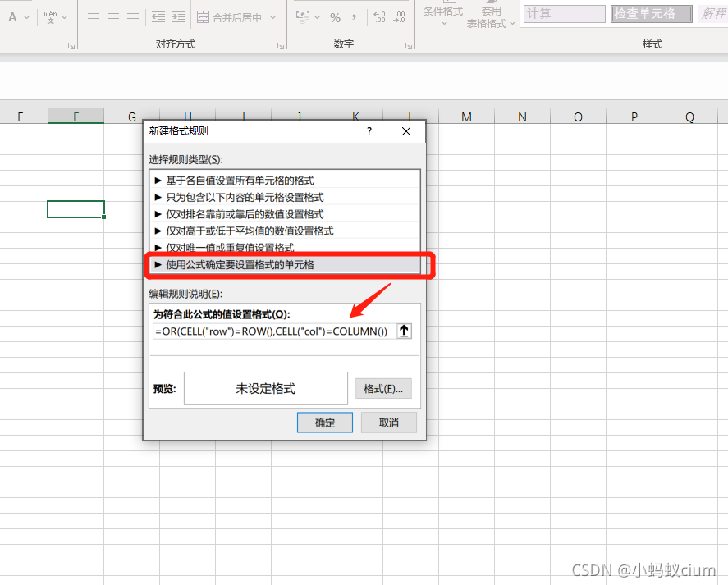Increase decimal places icon
The width and height of the screenshot is (728, 585).
(x=379, y=18)
